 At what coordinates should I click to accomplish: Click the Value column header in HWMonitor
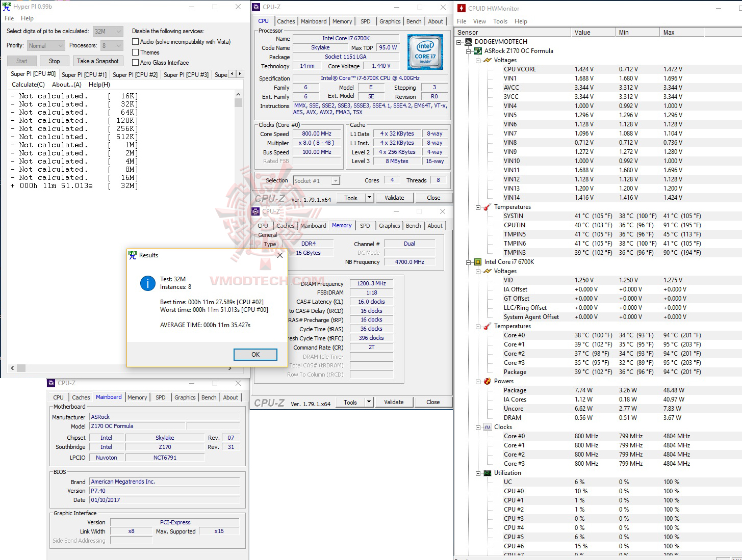[x=593, y=32]
